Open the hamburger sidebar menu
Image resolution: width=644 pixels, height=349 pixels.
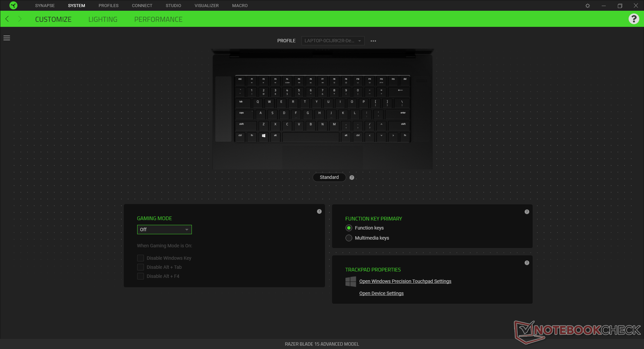coord(7,38)
